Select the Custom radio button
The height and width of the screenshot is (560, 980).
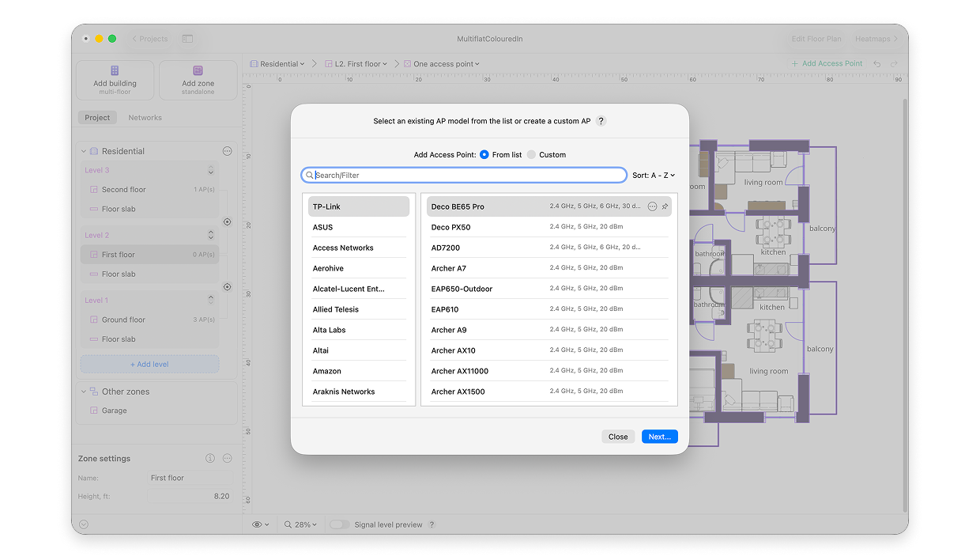click(531, 155)
